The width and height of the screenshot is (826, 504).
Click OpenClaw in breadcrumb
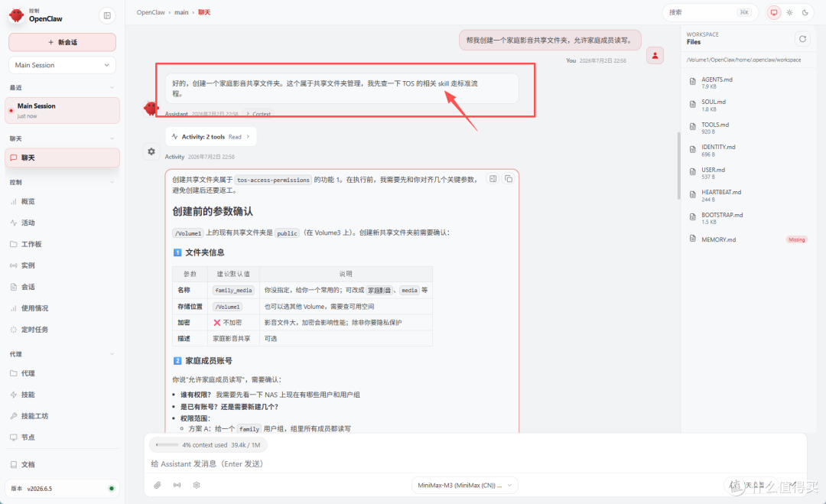click(151, 12)
